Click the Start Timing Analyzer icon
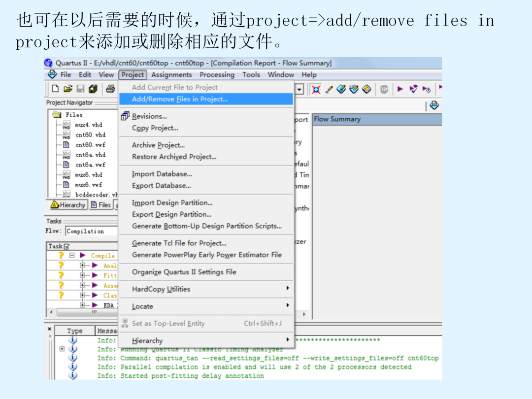This screenshot has height=399, width=532. (x=426, y=89)
